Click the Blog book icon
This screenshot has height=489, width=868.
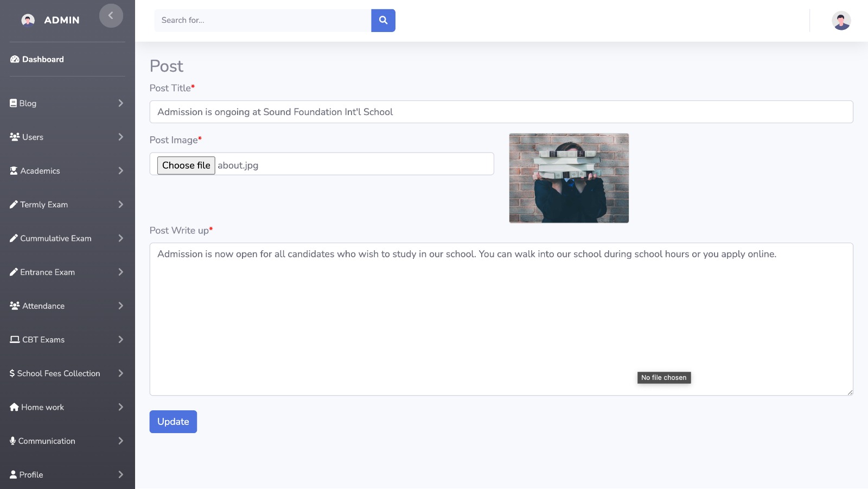tap(13, 103)
